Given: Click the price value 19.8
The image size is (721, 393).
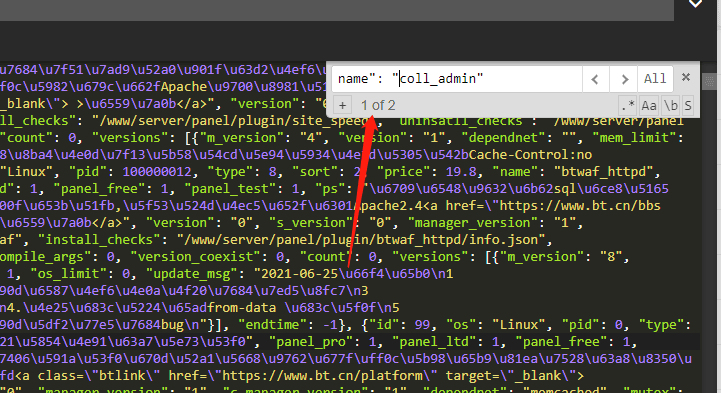Looking at the screenshot, I should (461, 172).
